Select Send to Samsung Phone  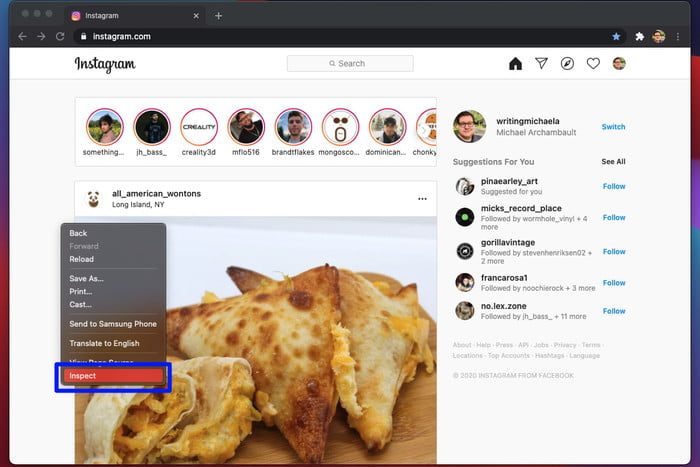tap(113, 324)
